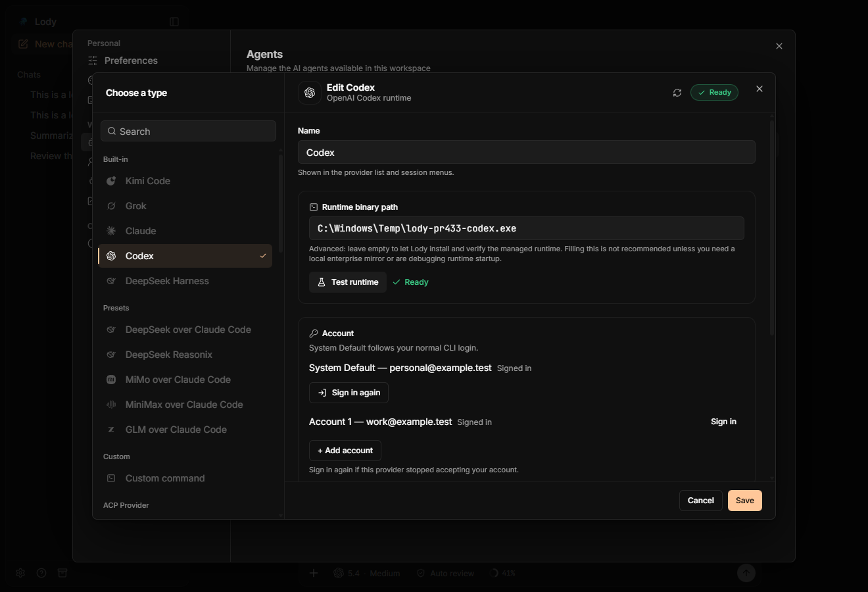868x592 pixels.
Task: Click Sign in for Account 1
Action: (723, 422)
